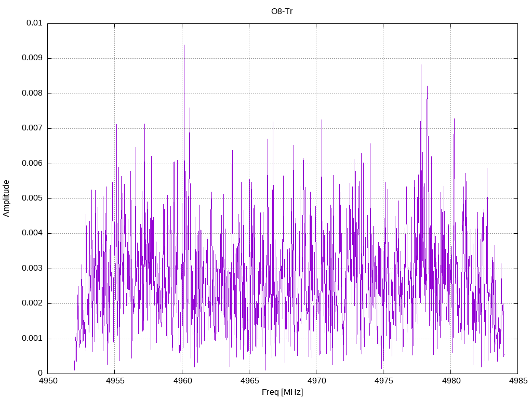Click the 0.009 y-axis tick label
Viewport: 532px width, 399px height.
click(x=32, y=58)
